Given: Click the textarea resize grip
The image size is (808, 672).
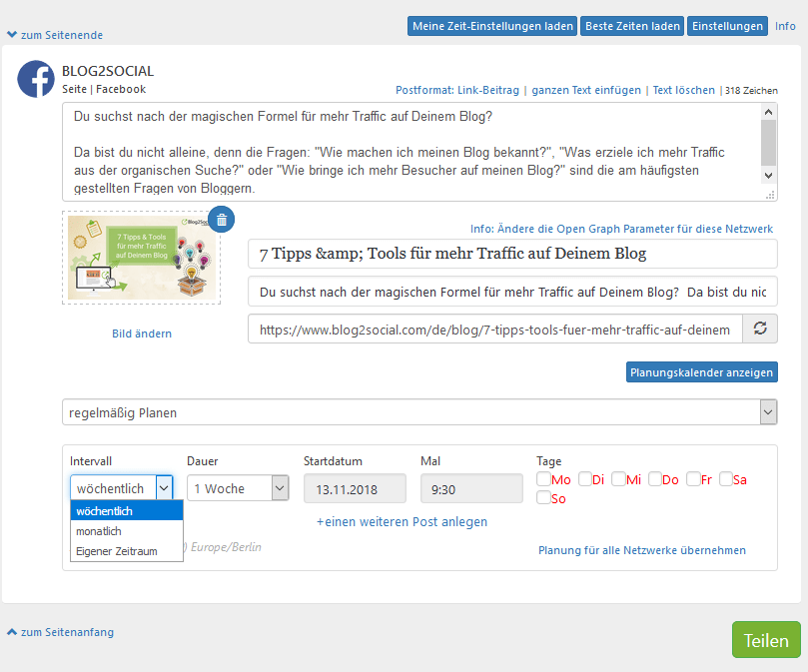Looking at the screenshot, I should point(770,195).
